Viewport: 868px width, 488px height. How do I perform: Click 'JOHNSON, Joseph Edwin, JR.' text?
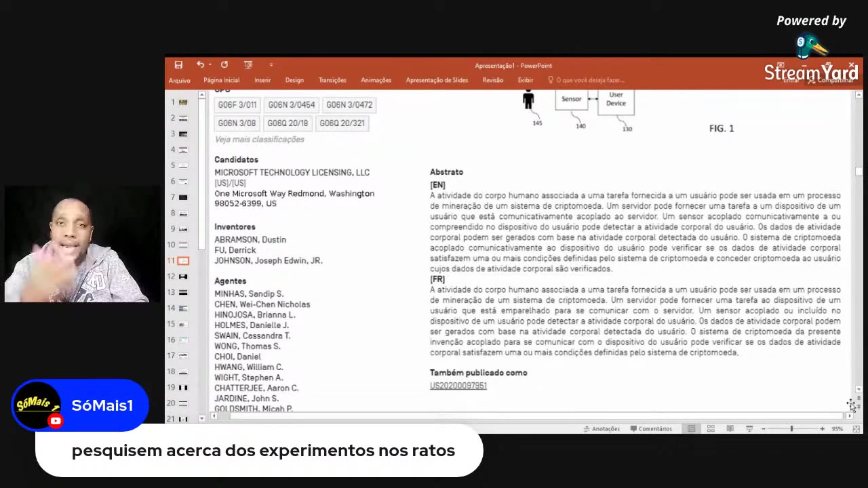tap(269, 261)
